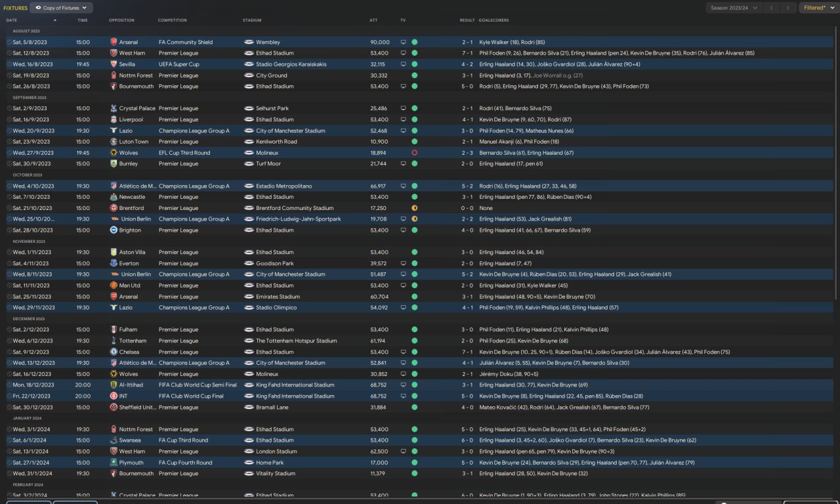The width and height of the screenshot is (840, 504).
Task: Open the Season 2023/24 dropdown
Action: [x=734, y=8]
